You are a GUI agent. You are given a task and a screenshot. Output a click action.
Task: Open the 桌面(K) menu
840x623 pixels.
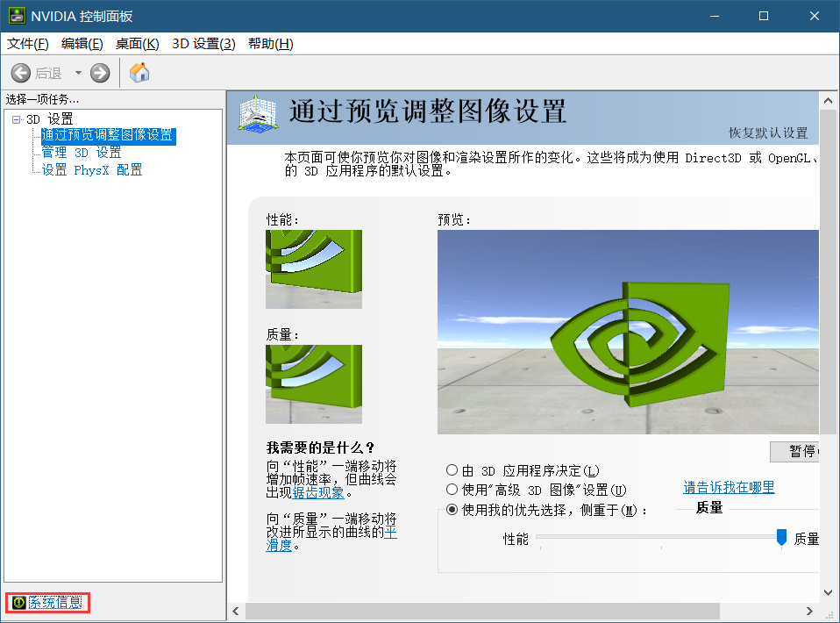[x=137, y=44]
